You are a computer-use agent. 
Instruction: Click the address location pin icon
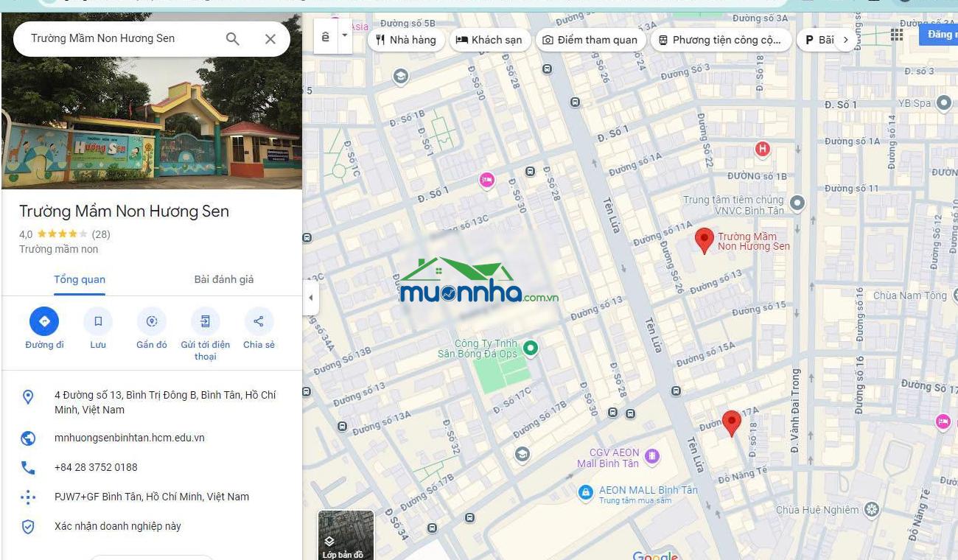click(x=28, y=397)
